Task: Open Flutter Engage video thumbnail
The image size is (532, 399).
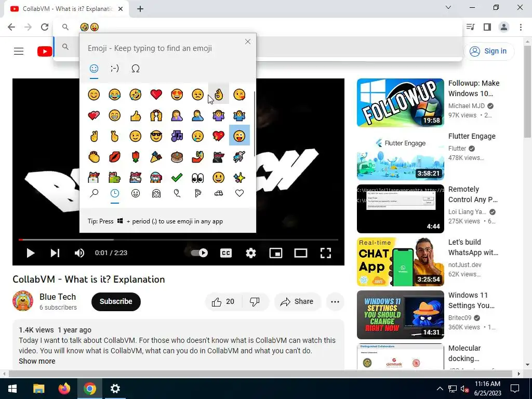Action: point(401,156)
